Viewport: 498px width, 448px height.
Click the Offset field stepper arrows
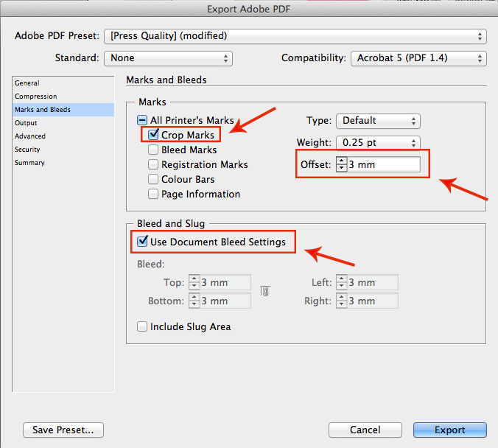tap(341, 164)
